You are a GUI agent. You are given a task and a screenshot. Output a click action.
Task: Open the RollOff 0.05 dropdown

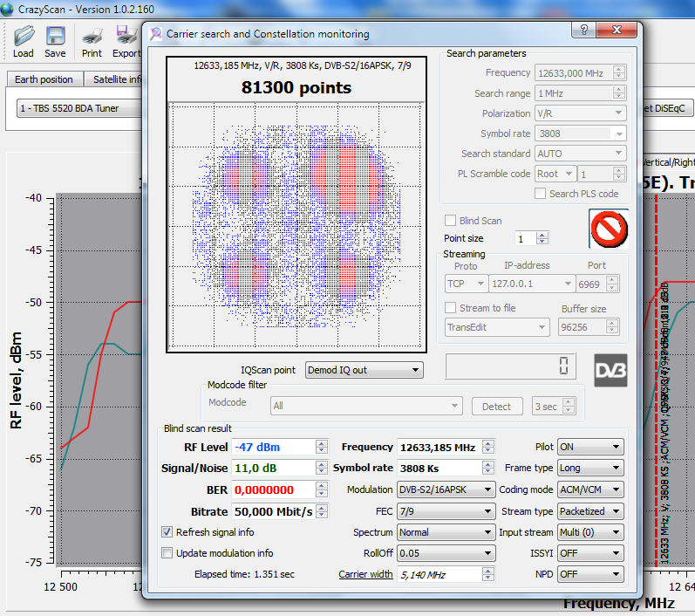(446, 553)
